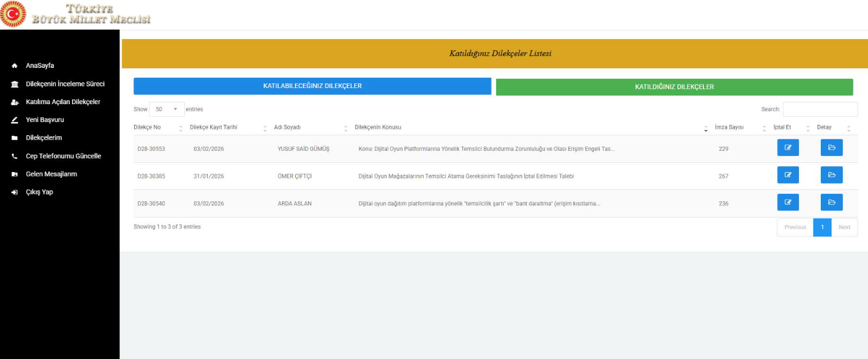Open details of petition D28-30540

pos(832,203)
